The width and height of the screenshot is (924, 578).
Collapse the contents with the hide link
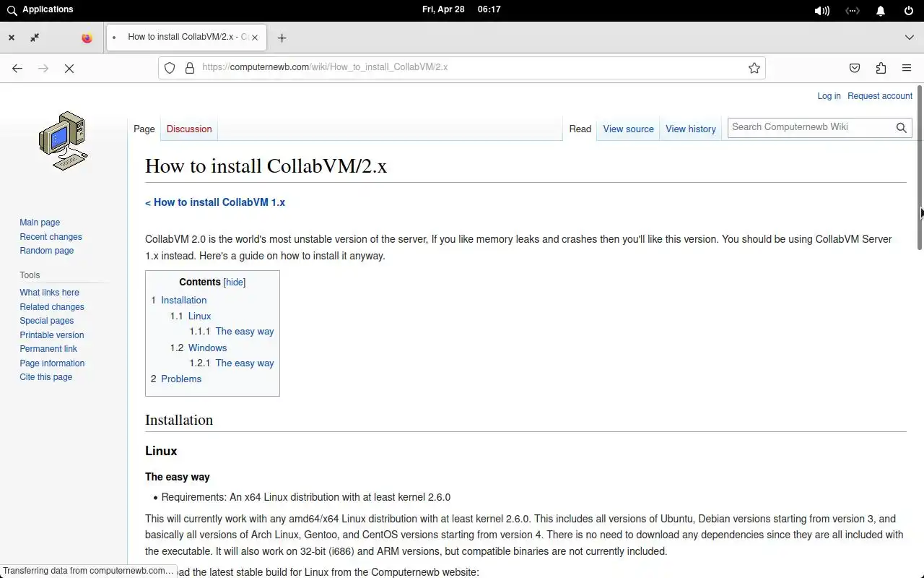coord(235,282)
